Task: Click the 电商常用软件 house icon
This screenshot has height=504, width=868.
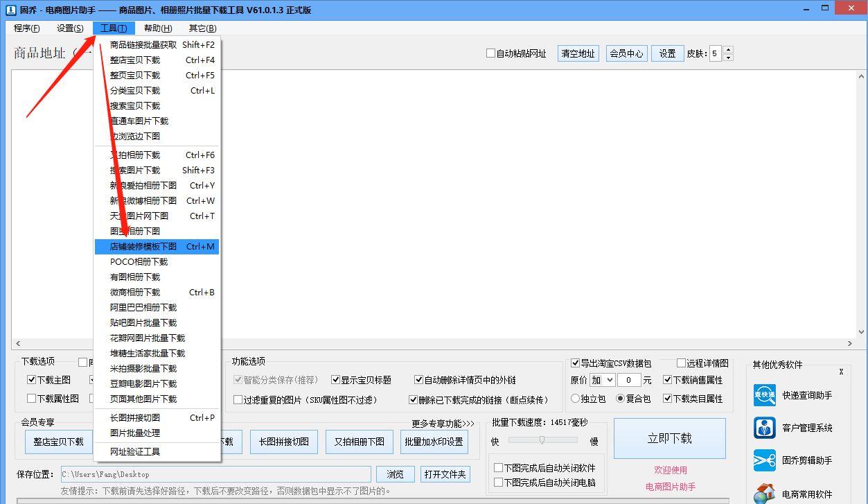Action: 764,492
